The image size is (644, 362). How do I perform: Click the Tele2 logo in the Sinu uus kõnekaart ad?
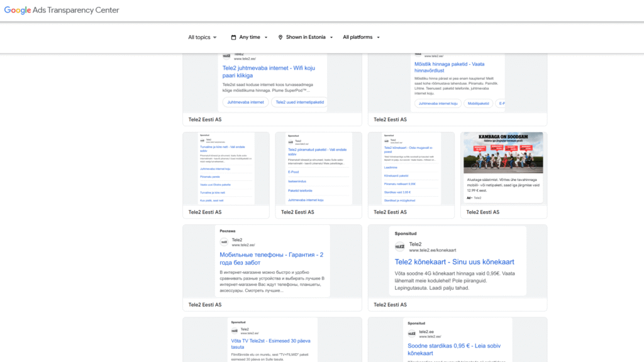click(x=399, y=246)
